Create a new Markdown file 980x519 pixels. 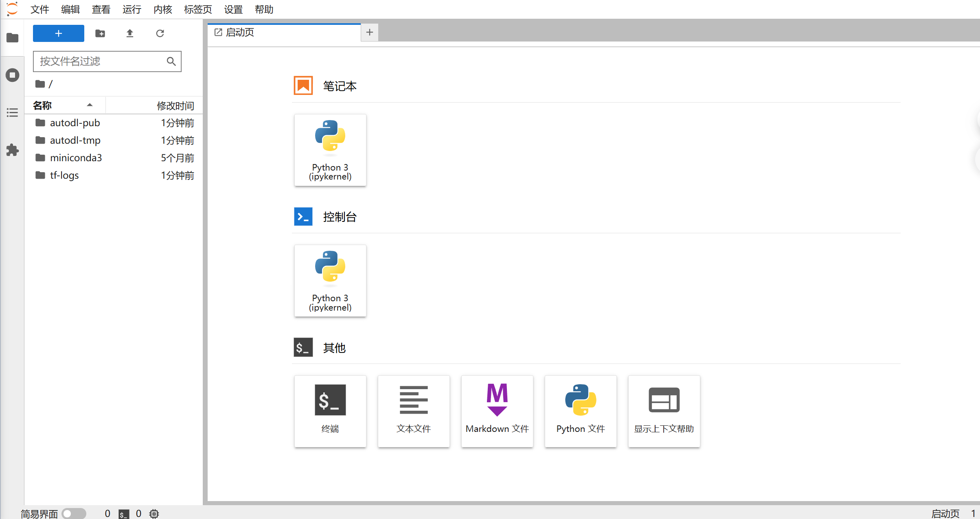[x=497, y=411]
